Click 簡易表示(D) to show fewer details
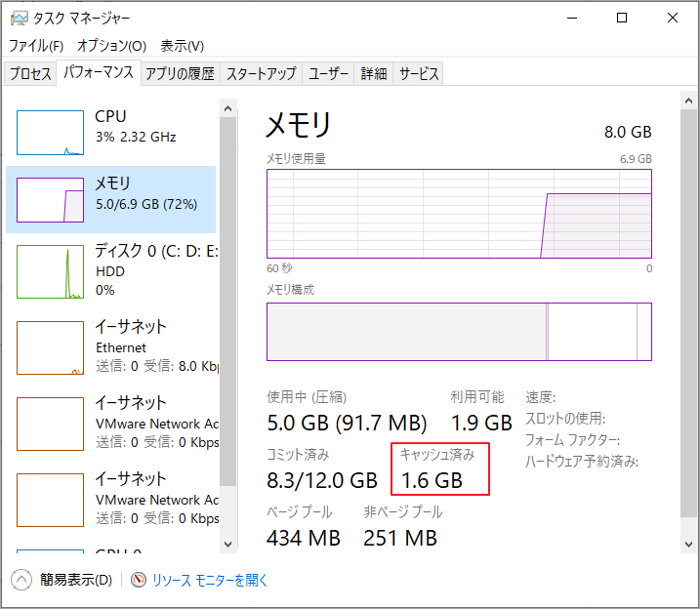 (76, 580)
